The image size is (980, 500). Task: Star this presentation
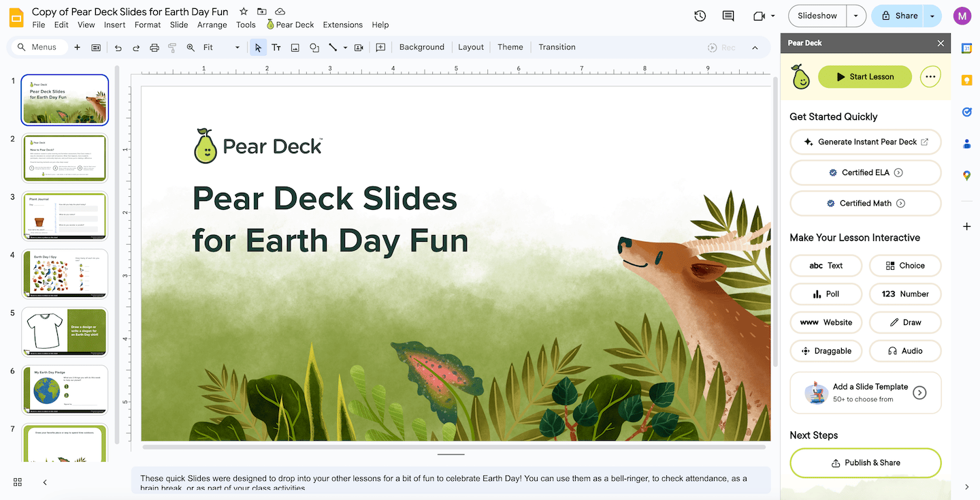coord(244,12)
